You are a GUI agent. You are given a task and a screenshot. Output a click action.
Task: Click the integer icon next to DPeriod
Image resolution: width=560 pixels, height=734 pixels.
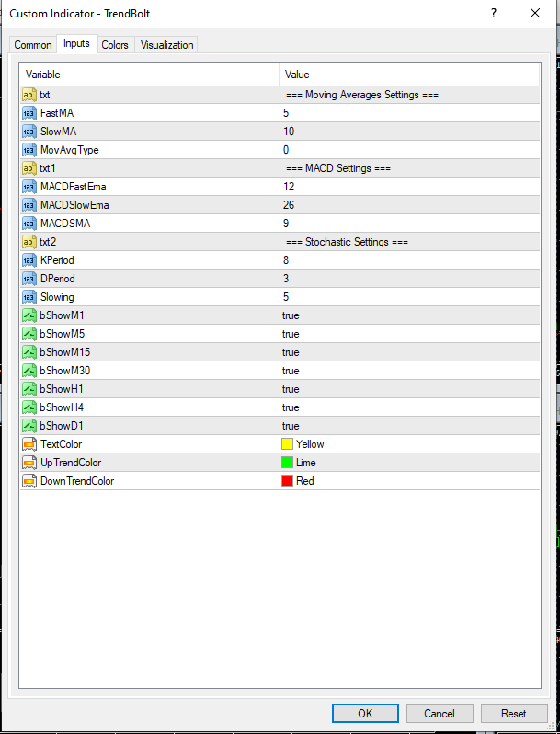point(29,279)
